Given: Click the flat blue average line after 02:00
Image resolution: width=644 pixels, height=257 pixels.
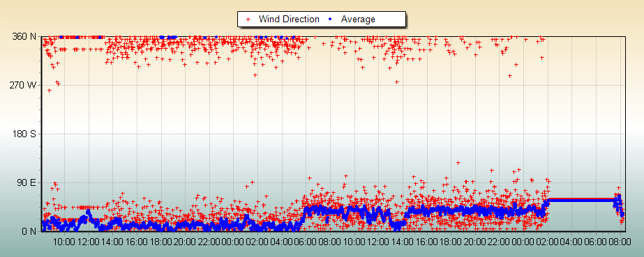Looking at the screenshot, I should click(581, 200).
